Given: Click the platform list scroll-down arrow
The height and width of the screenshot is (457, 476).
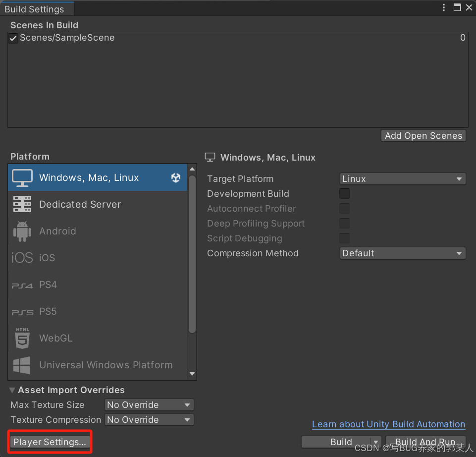Looking at the screenshot, I should [192, 374].
